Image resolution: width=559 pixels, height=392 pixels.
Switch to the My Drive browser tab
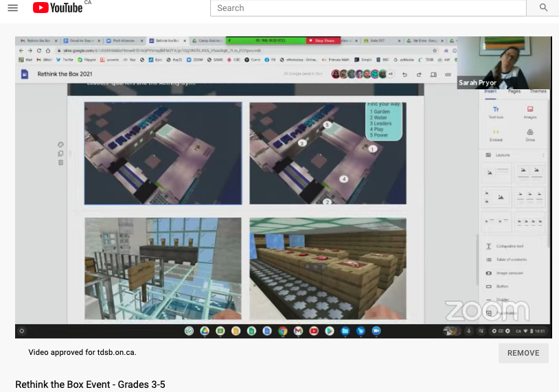(x=425, y=41)
